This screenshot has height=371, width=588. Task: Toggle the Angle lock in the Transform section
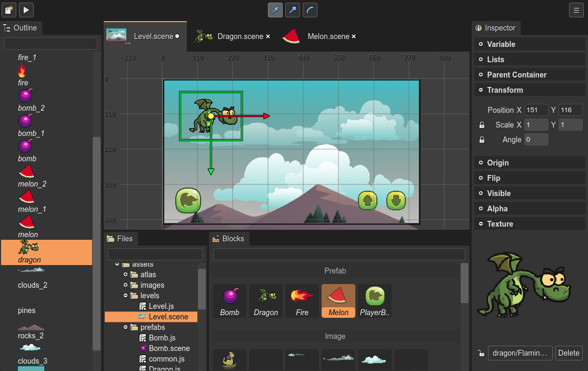pos(482,139)
